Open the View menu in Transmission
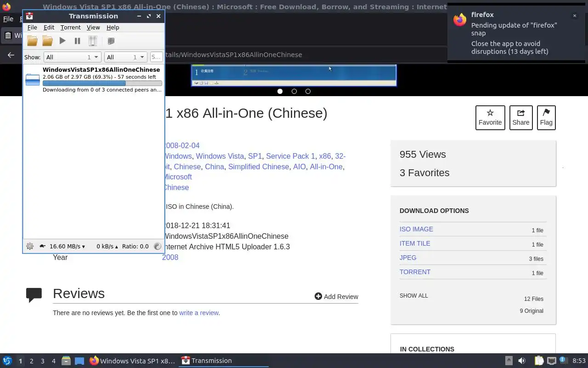The image size is (588, 368). pyautogui.click(x=93, y=28)
